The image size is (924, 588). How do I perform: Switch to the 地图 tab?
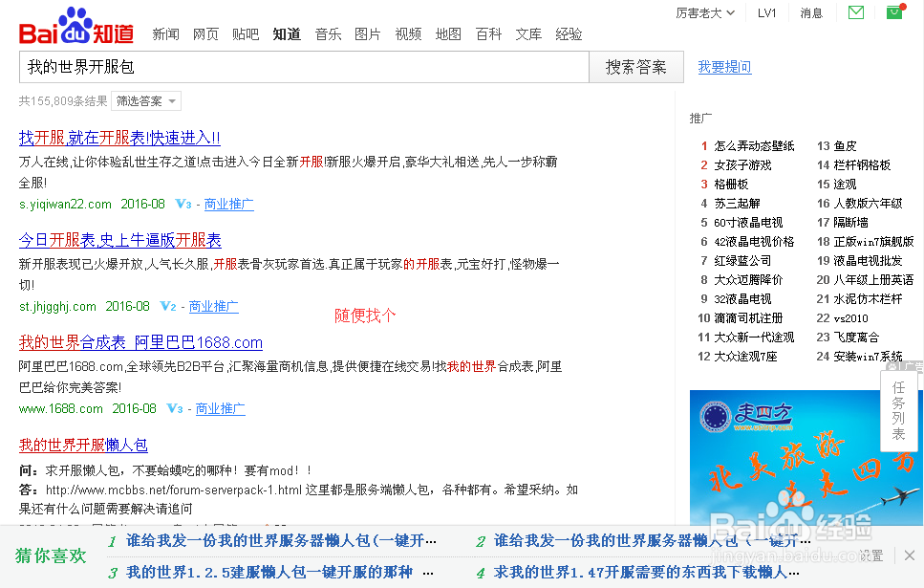tap(448, 34)
